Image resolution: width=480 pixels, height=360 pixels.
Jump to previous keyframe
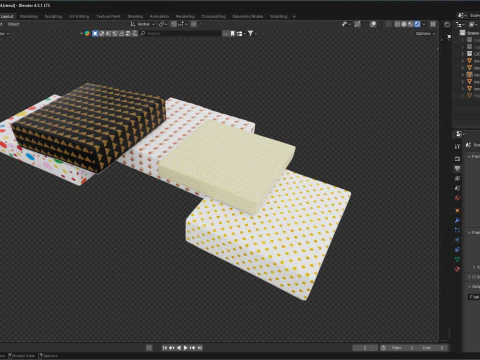pos(172,348)
